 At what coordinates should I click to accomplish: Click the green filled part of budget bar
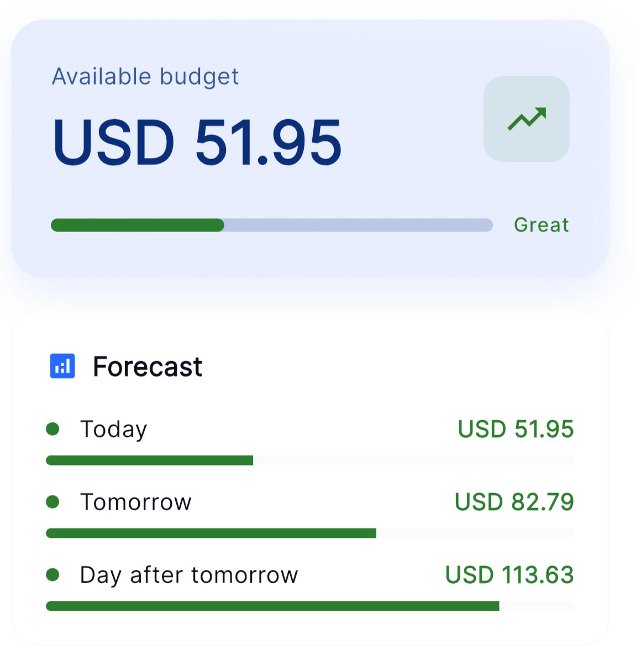pos(137,225)
